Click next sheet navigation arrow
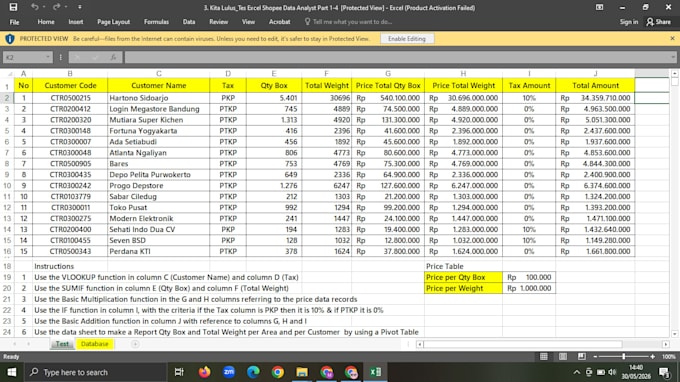The height and width of the screenshot is (382, 680). [28, 344]
